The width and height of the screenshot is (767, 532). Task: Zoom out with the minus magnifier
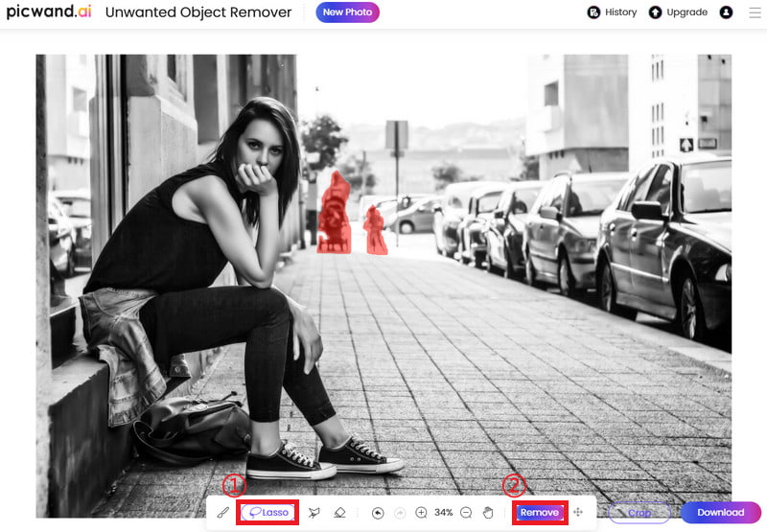click(x=466, y=513)
